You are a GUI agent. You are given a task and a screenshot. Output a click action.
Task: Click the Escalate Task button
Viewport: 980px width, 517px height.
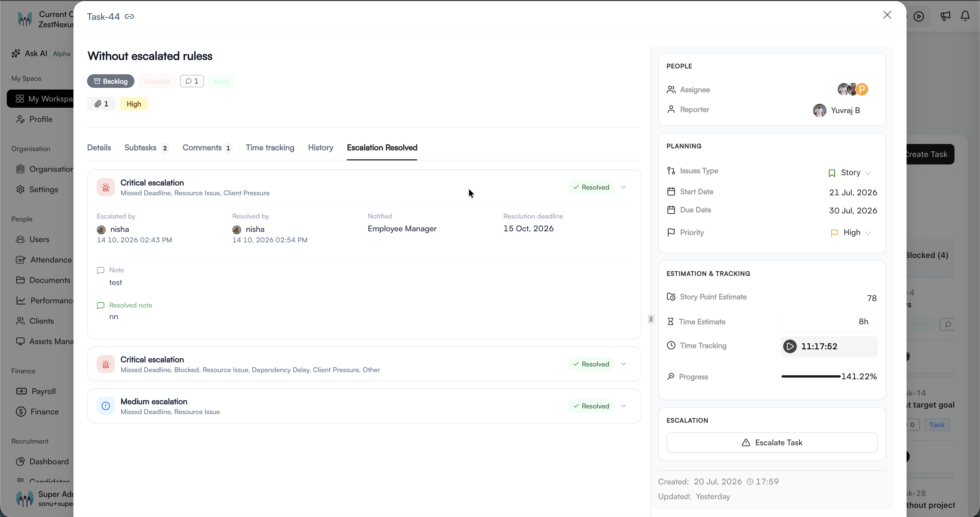[772, 442]
